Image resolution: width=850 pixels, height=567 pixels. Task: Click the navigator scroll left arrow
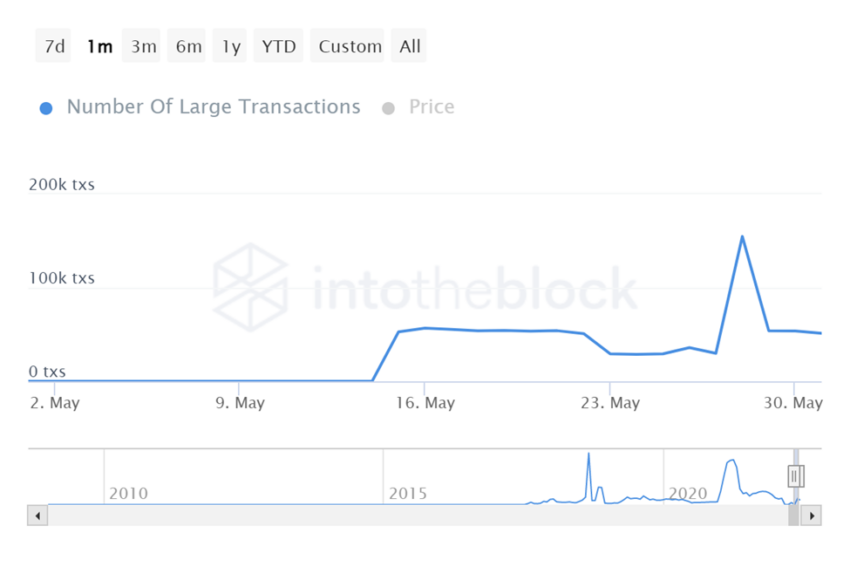[38, 516]
